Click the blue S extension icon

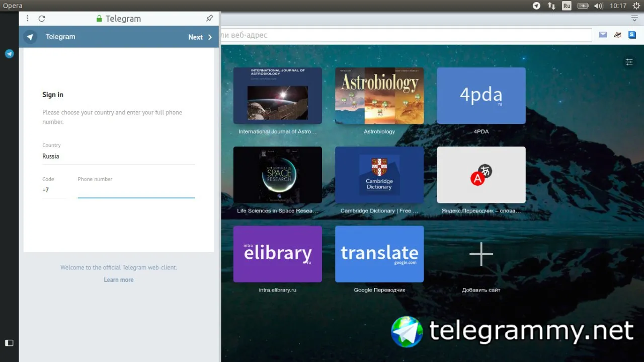point(632,35)
